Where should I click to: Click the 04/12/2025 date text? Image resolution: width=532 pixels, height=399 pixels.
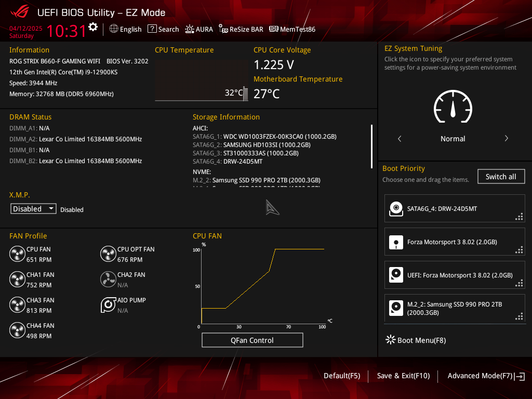[26, 29]
